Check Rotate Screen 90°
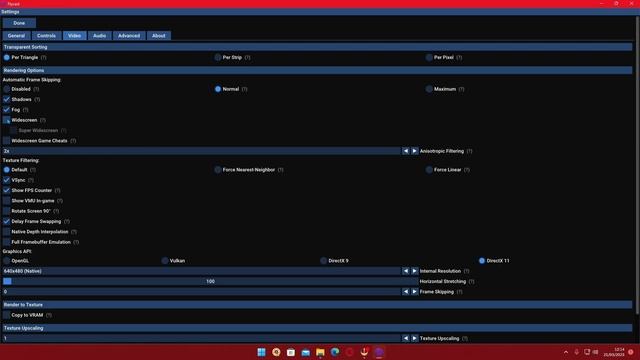This screenshot has width=640, height=360. (7, 211)
